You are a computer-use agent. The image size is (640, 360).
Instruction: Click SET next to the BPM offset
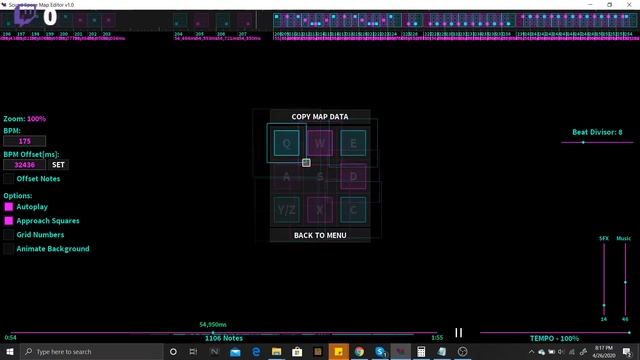tap(58, 164)
